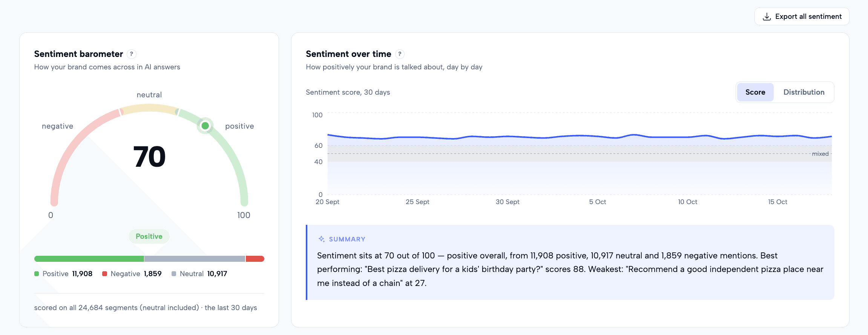Click the 'mixed' band label on chart
This screenshot has width=868, height=335.
coord(820,154)
